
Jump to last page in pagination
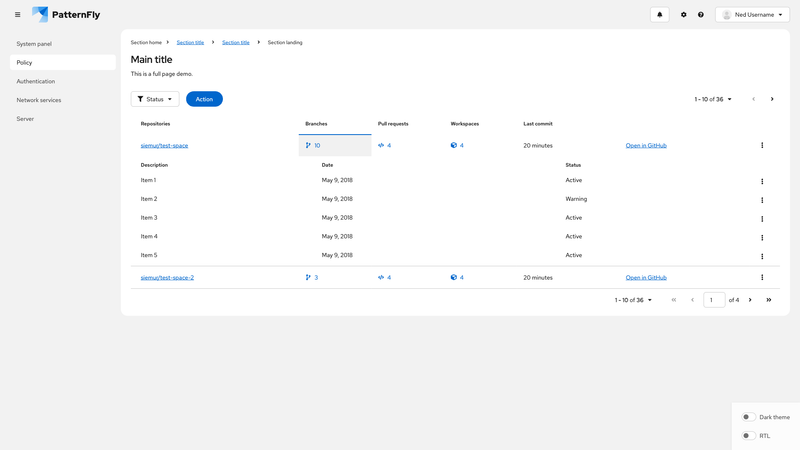(x=769, y=300)
